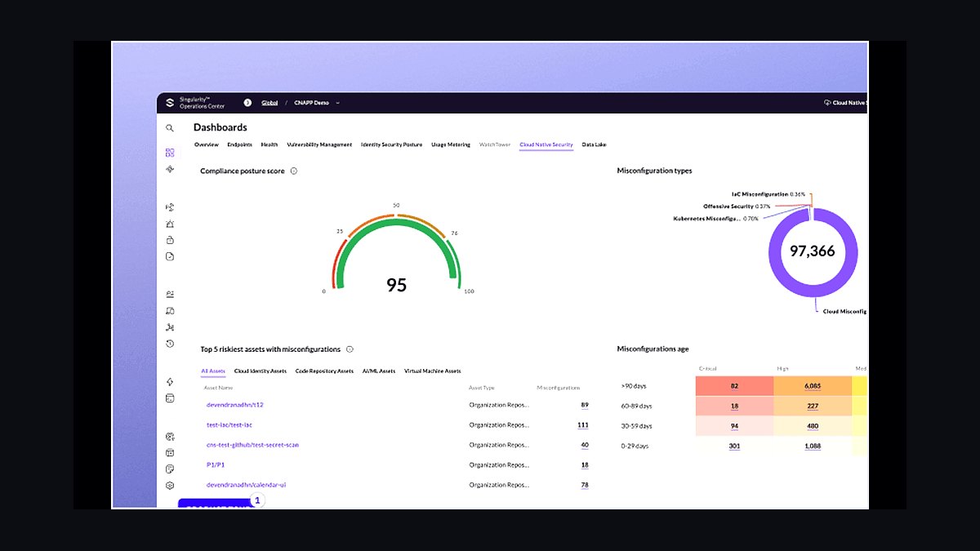This screenshot has width=980, height=551.
Task: Open asset devendranadhn/t12
Action: coord(235,405)
